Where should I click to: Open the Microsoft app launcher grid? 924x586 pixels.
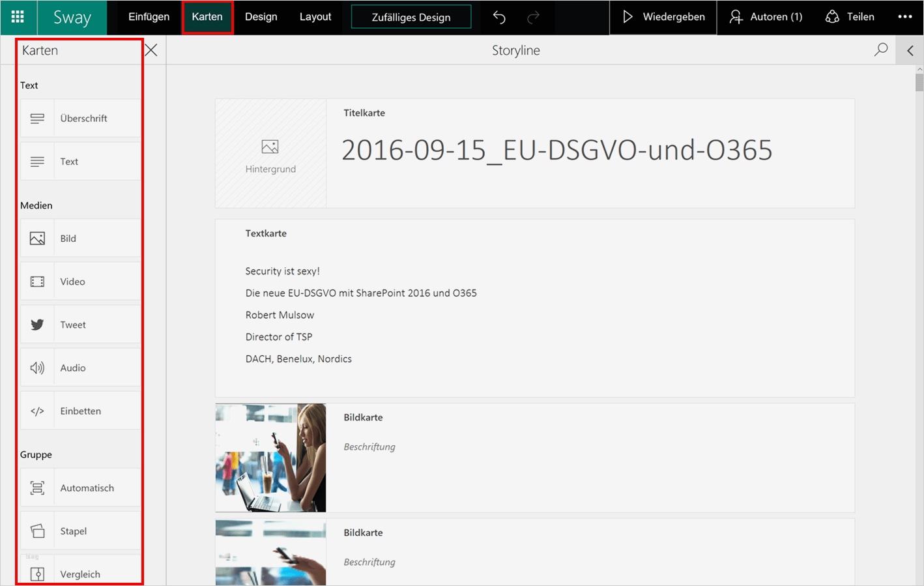coord(18,16)
